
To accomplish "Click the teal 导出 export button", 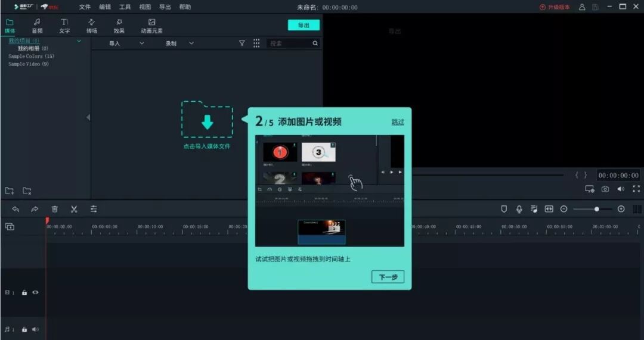I will pos(304,25).
